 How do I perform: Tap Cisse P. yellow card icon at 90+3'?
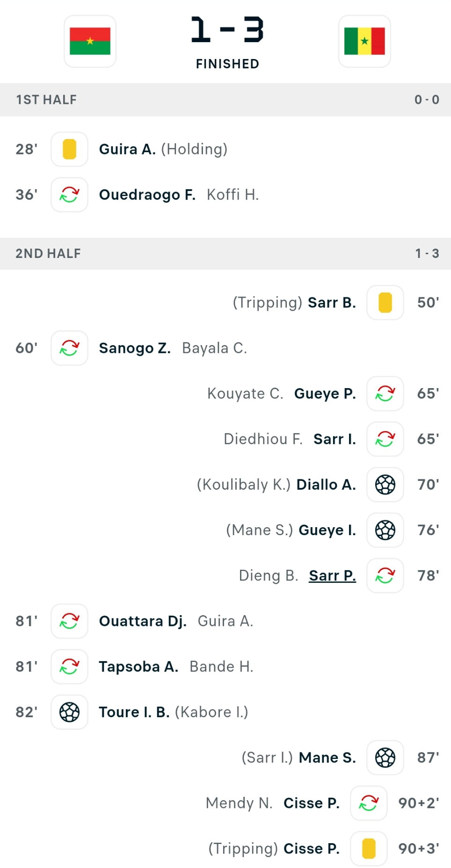[x=369, y=848]
